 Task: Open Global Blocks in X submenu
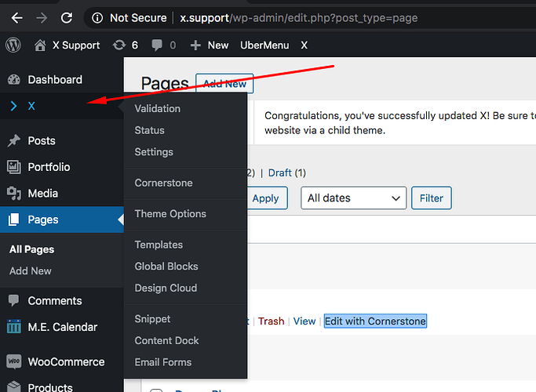166,266
